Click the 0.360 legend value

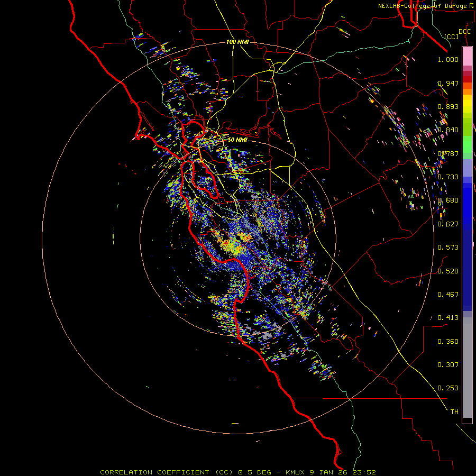448,342
